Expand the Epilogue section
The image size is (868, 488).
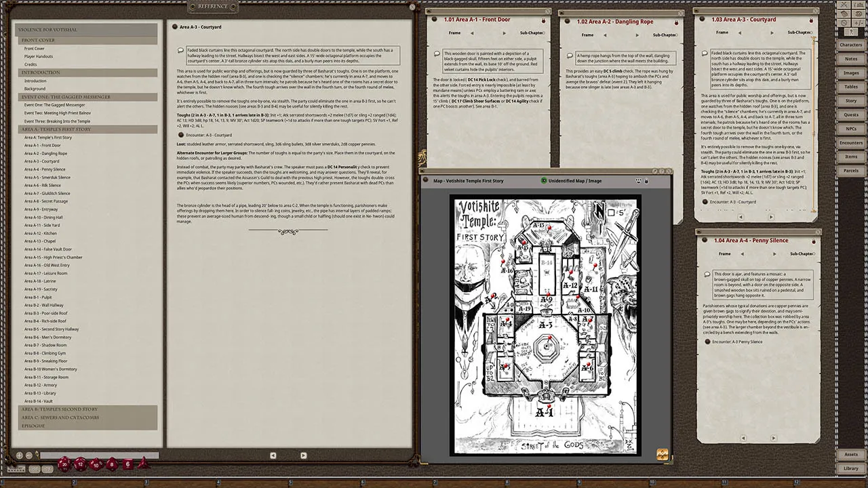click(88, 426)
